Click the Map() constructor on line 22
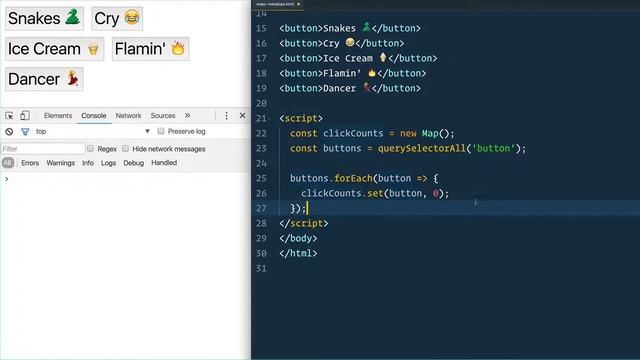640x360 pixels. [435, 133]
